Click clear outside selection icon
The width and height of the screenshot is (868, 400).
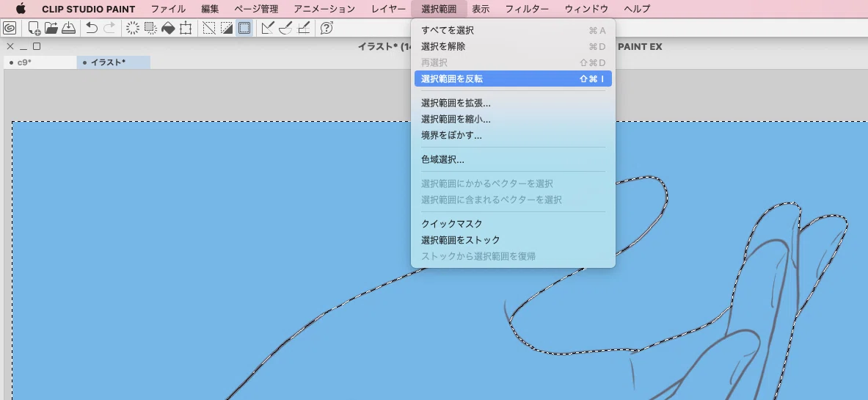tap(150, 28)
